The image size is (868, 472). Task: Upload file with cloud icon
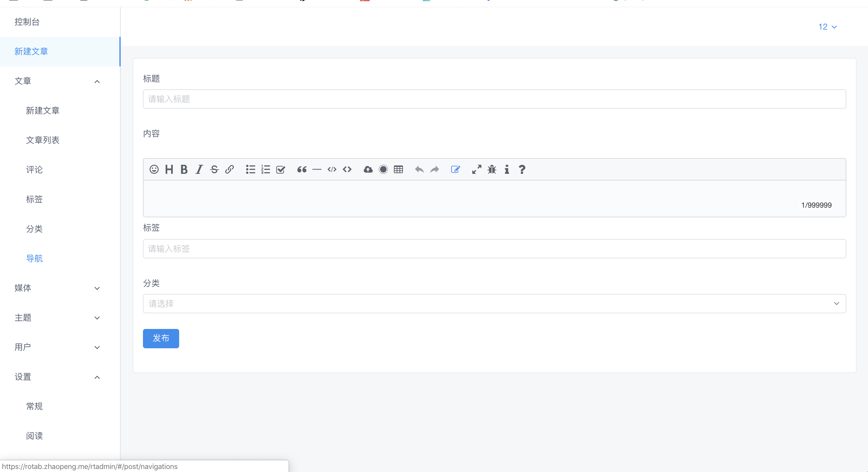click(x=368, y=169)
